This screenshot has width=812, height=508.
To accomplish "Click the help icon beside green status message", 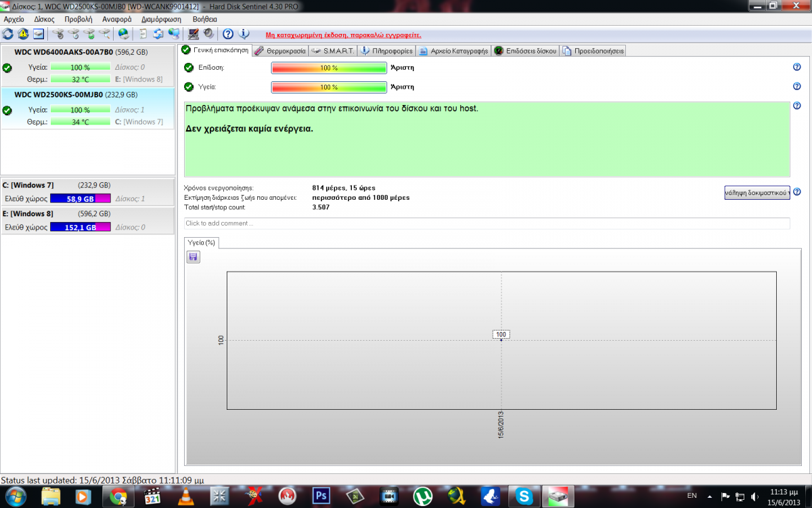I will point(796,106).
